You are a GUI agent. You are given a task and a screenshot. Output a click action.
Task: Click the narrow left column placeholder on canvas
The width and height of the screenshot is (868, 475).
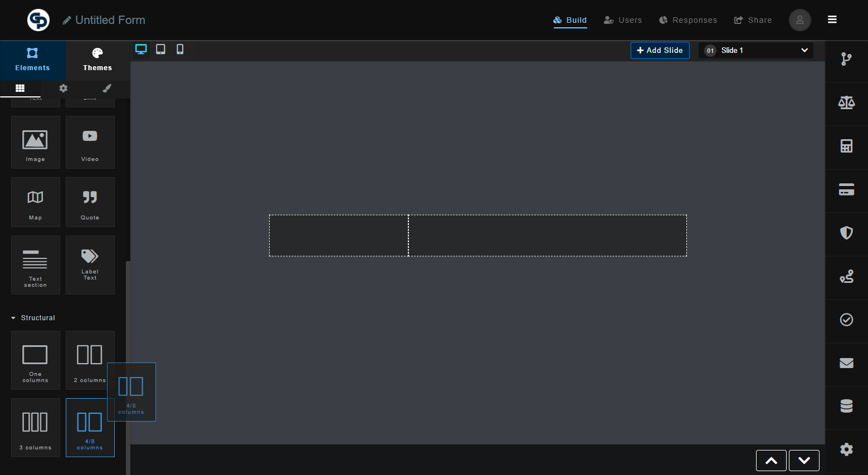click(x=339, y=236)
